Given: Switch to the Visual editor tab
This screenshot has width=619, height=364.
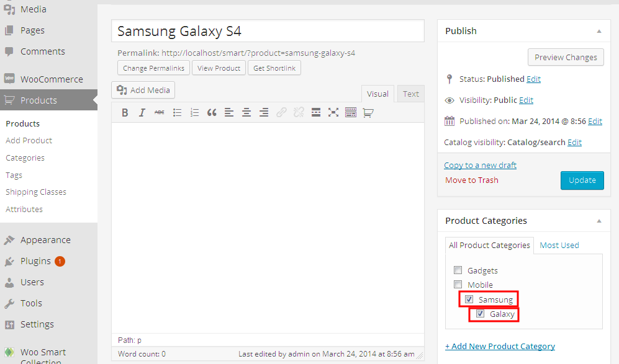Looking at the screenshot, I should tap(377, 94).
